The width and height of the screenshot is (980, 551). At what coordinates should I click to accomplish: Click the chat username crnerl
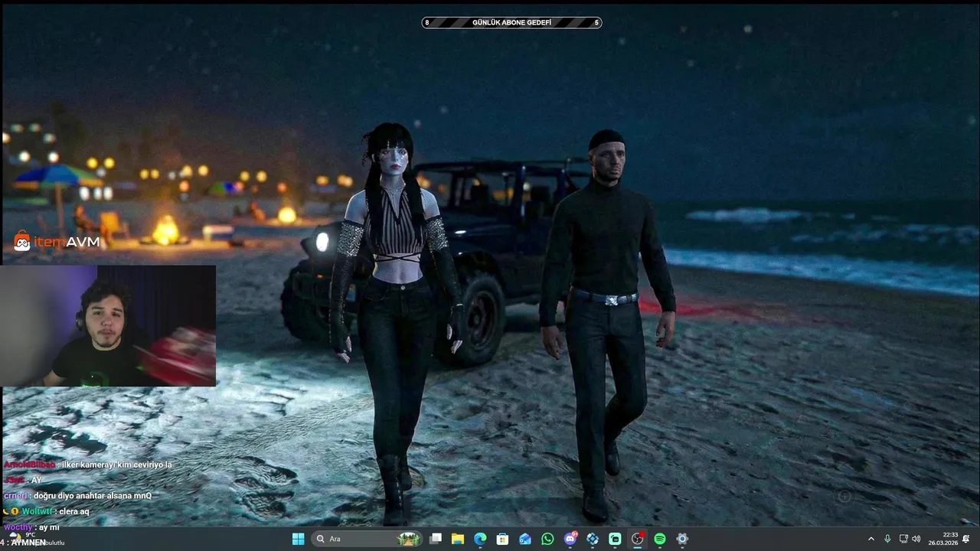pos(15,496)
